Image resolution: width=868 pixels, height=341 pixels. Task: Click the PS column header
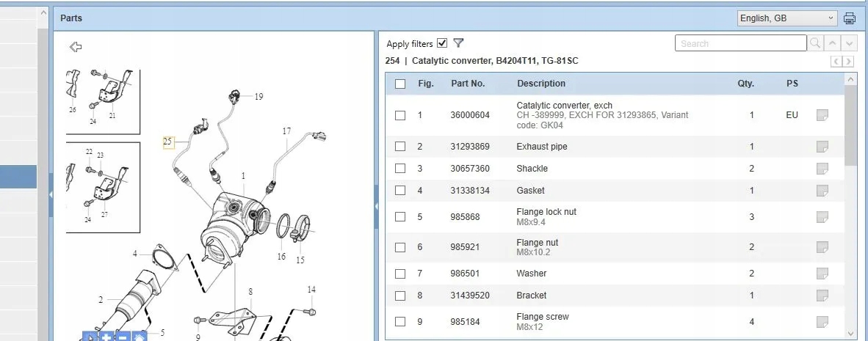pos(792,84)
